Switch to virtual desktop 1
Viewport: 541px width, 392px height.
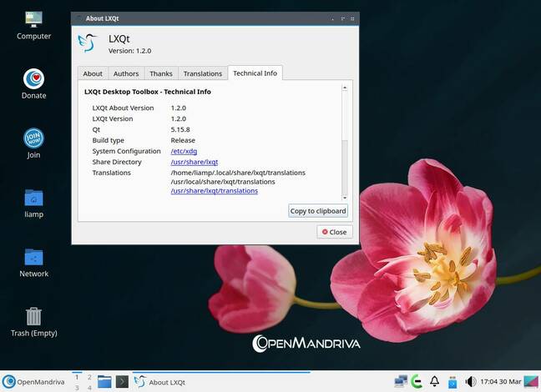[77, 377]
